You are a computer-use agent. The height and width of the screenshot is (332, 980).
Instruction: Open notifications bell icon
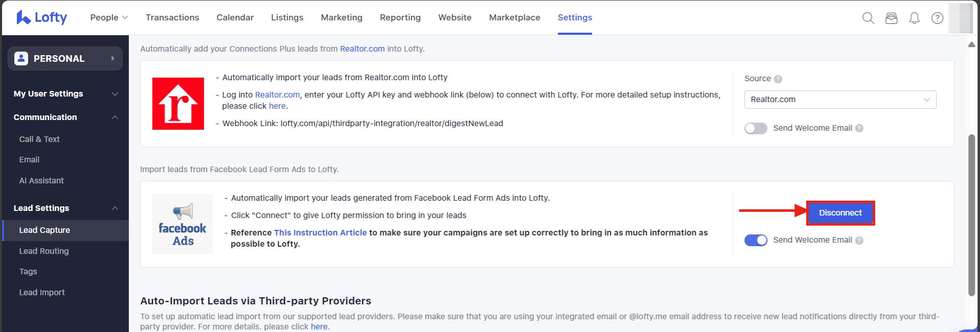coord(914,18)
